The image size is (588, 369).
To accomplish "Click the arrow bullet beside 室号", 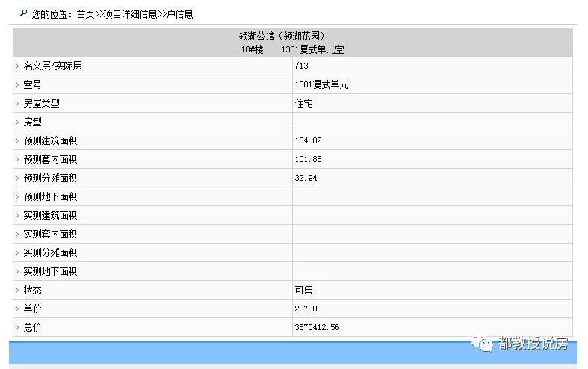I will pos(17,84).
